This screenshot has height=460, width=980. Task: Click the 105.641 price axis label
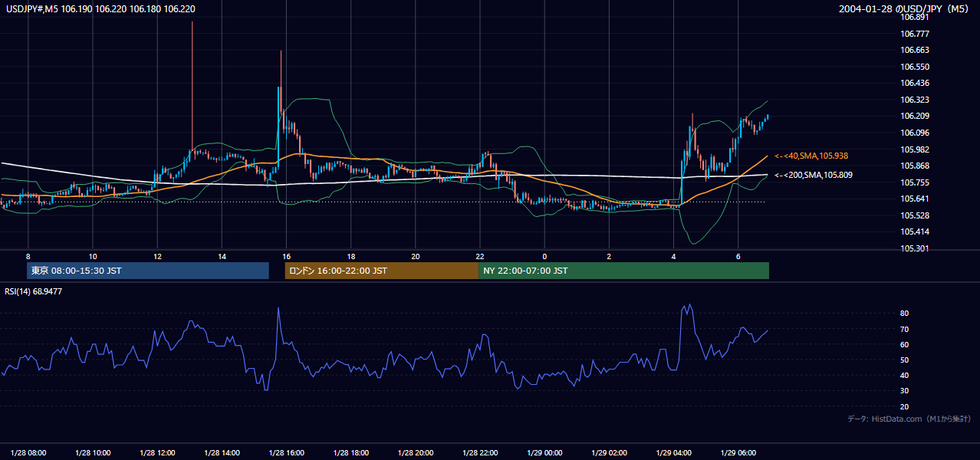(915, 199)
